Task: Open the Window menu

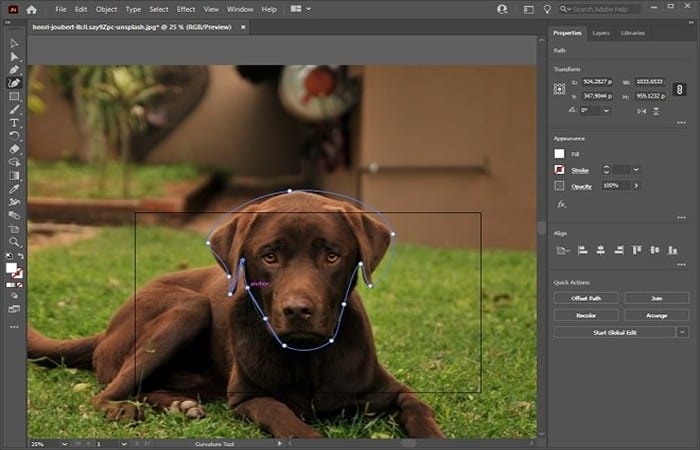Action: pos(240,9)
